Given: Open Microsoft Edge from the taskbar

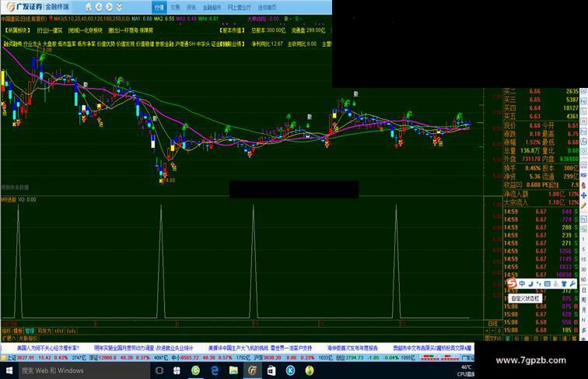Looking at the screenshot, I should coord(215,370).
